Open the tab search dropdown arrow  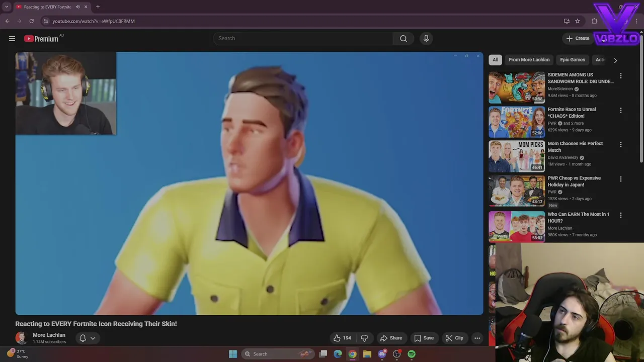[x=7, y=7]
